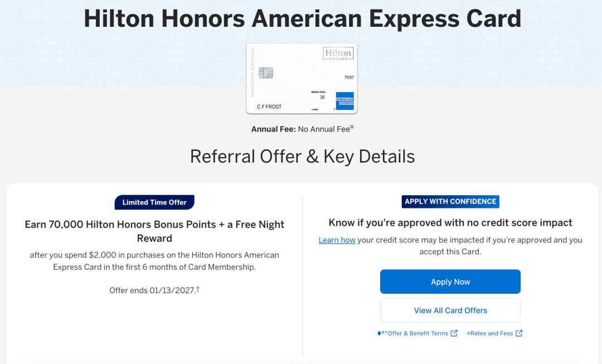Click the American Express blue box logo on card
The width and height of the screenshot is (602, 364).
(344, 101)
